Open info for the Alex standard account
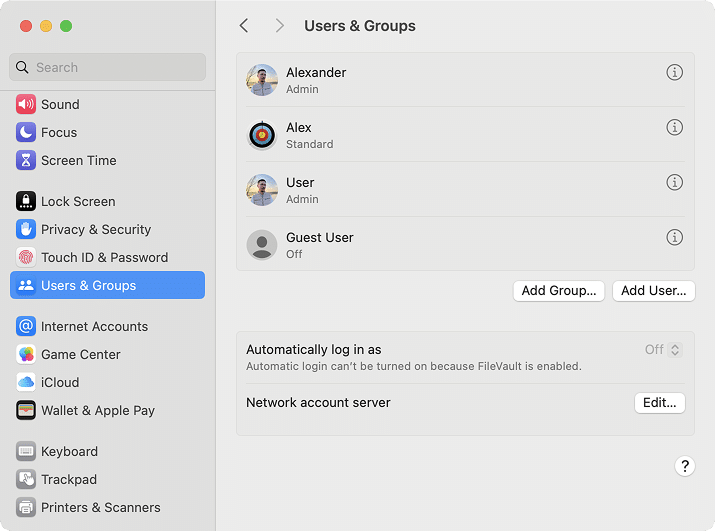Screen dimensions: 715x531 point(674,127)
